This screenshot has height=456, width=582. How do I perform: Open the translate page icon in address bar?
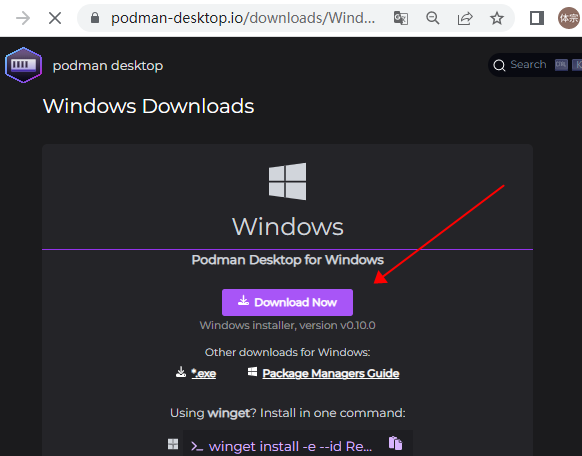click(x=400, y=18)
